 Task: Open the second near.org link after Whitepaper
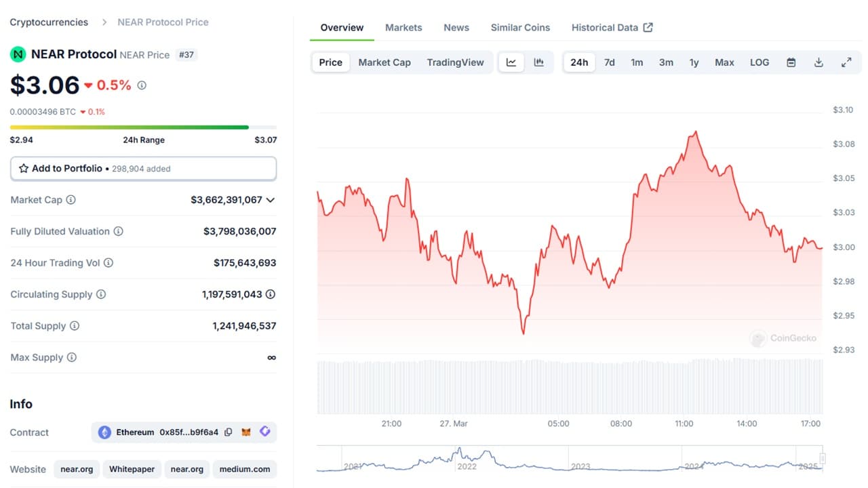click(187, 469)
